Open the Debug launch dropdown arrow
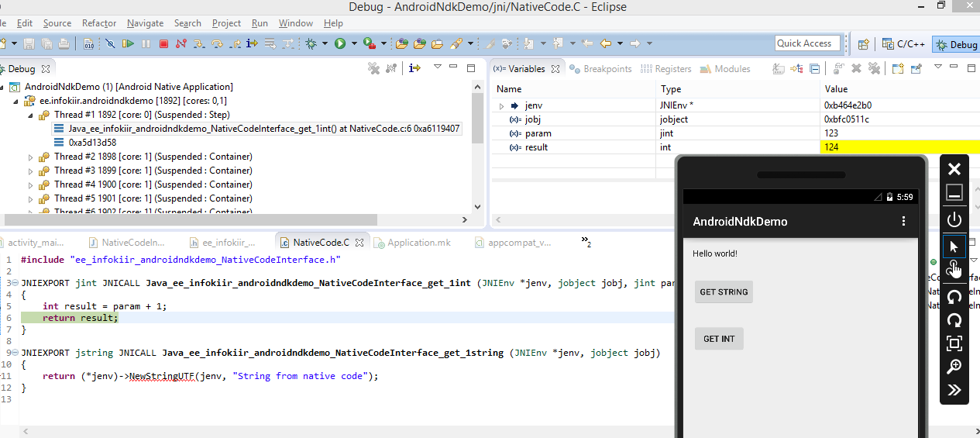This screenshot has width=980, height=438. (325, 44)
